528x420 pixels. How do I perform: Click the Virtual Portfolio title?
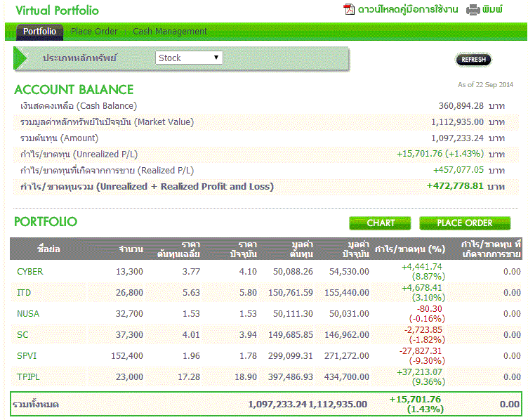(x=57, y=11)
